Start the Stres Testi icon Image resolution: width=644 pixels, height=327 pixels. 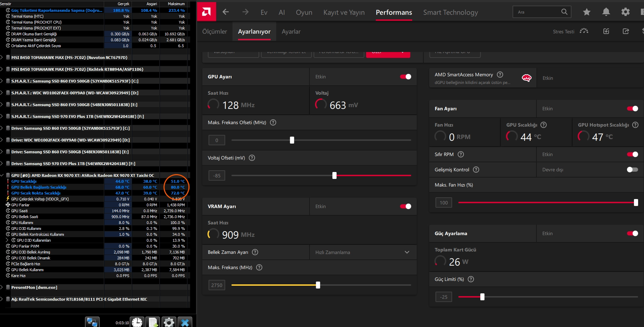click(x=584, y=31)
